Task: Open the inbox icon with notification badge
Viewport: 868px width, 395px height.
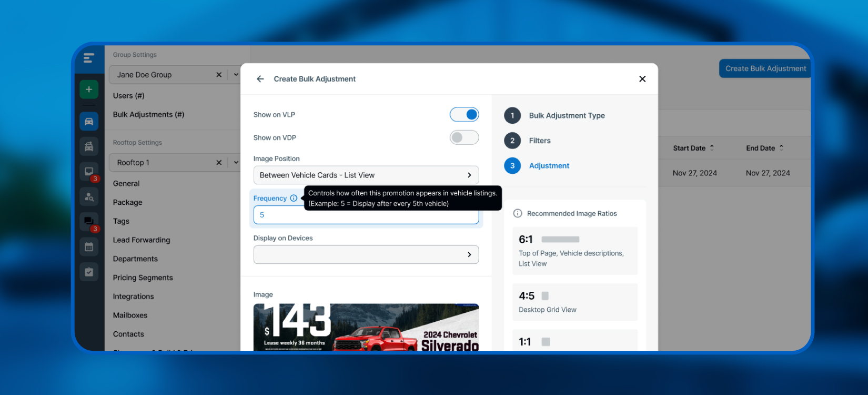Action: [x=89, y=172]
